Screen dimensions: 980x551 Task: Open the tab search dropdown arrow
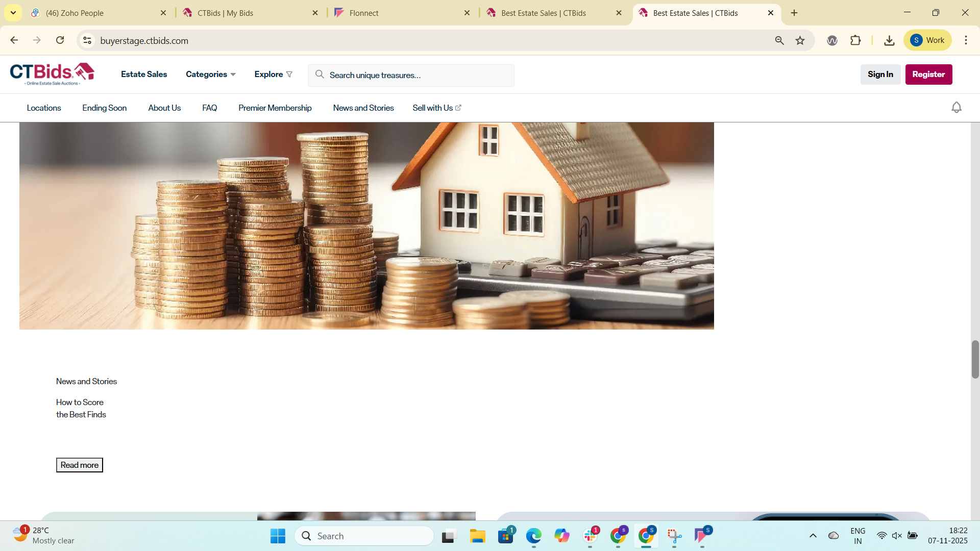click(13, 13)
